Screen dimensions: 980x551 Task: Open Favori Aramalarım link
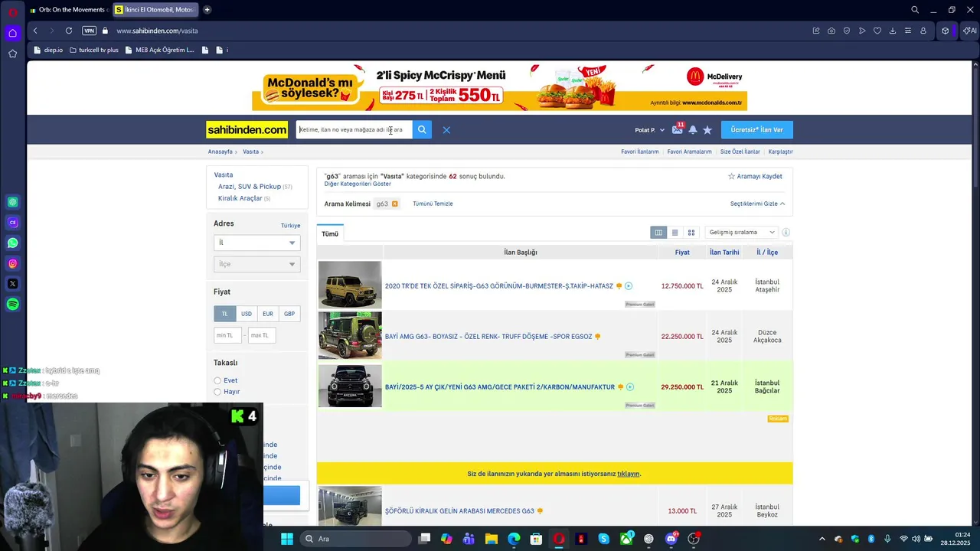click(x=690, y=152)
